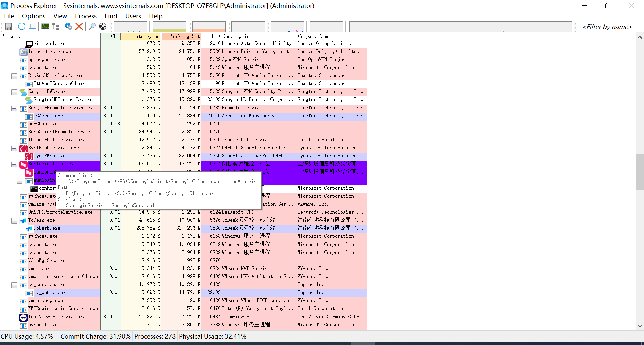Viewport: 644px width, 345px height.
Task: Toggle lower pane view icon
Action: coord(32,26)
